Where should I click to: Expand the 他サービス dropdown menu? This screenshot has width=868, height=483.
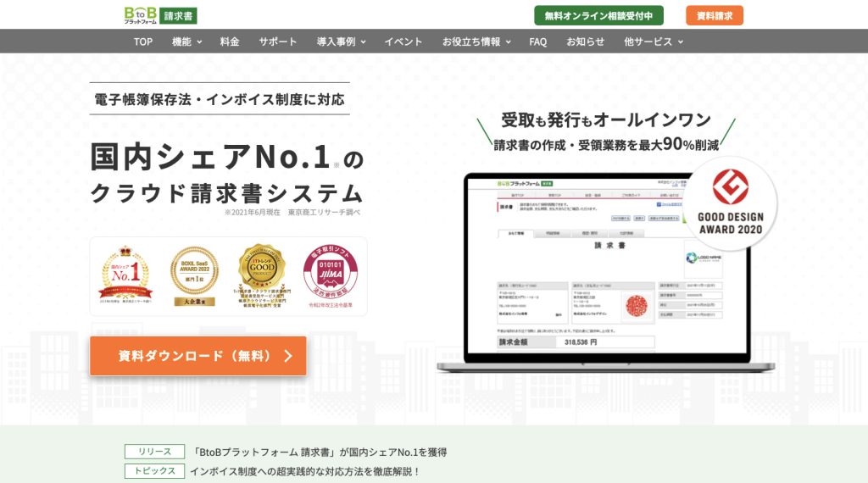pyautogui.click(x=653, y=42)
